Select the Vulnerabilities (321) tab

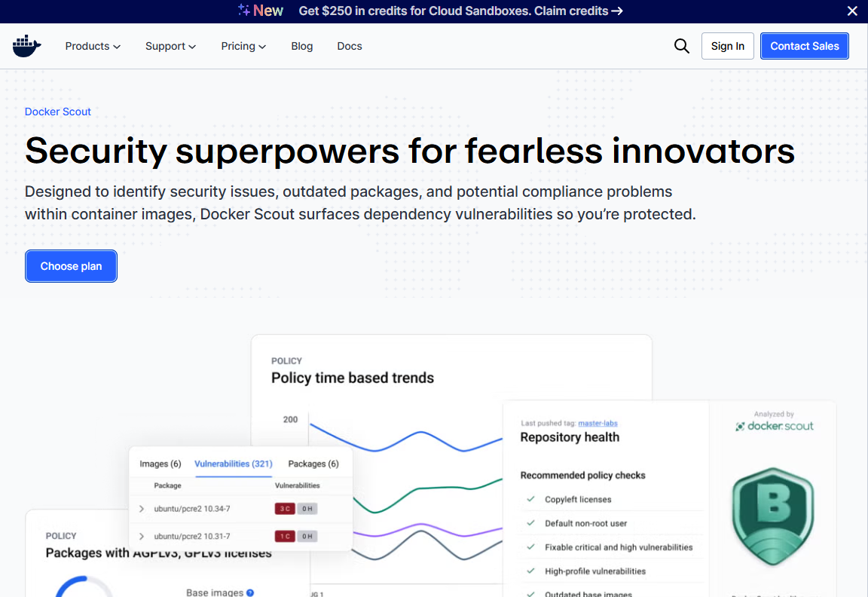tap(233, 464)
